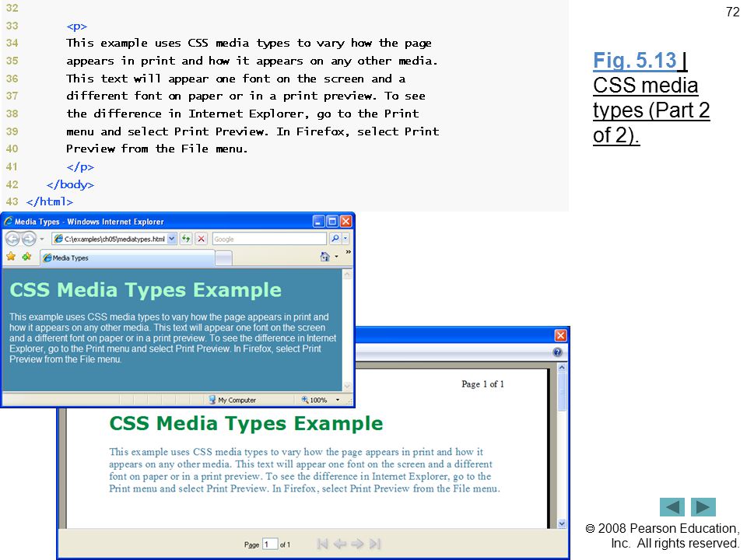
Task: Click the Print Preview help question icon
Action: (557, 352)
